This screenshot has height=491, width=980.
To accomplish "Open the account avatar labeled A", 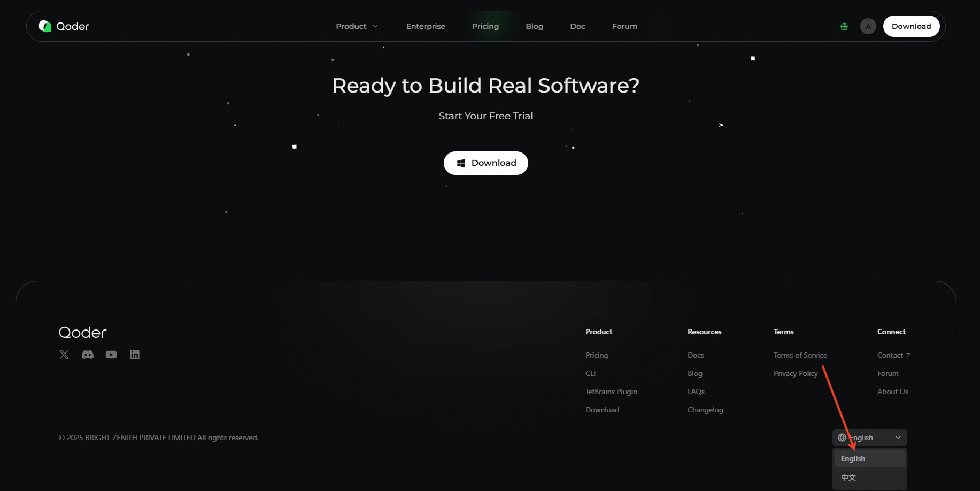I will click(868, 26).
